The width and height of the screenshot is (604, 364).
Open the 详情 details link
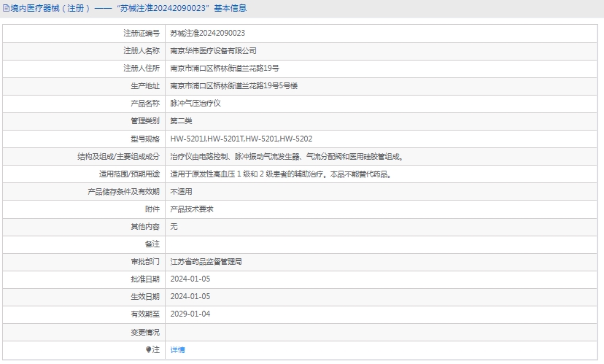[177, 350]
